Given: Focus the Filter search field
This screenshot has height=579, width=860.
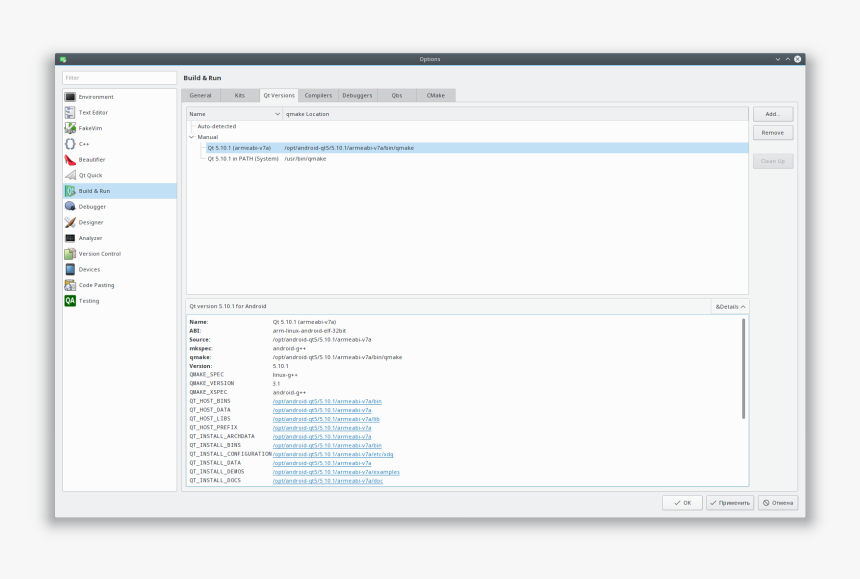Looking at the screenshot, I should pos(120,78).
